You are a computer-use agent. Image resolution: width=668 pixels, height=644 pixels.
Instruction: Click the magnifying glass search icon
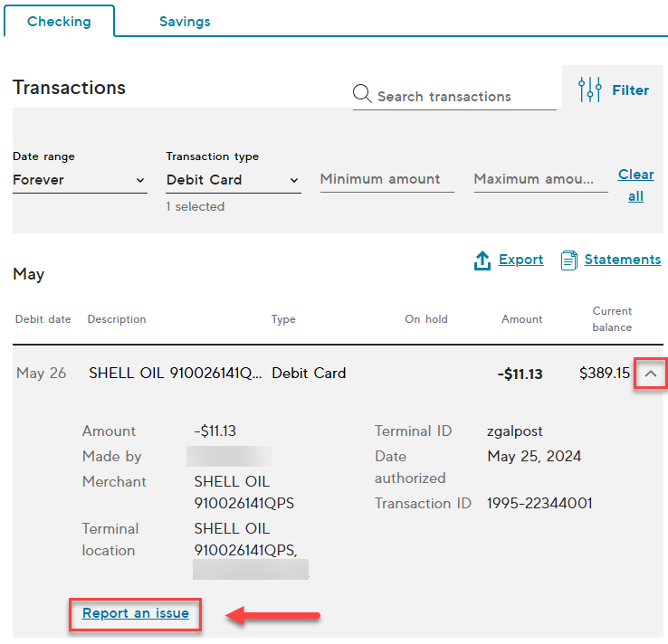point(362,95)
